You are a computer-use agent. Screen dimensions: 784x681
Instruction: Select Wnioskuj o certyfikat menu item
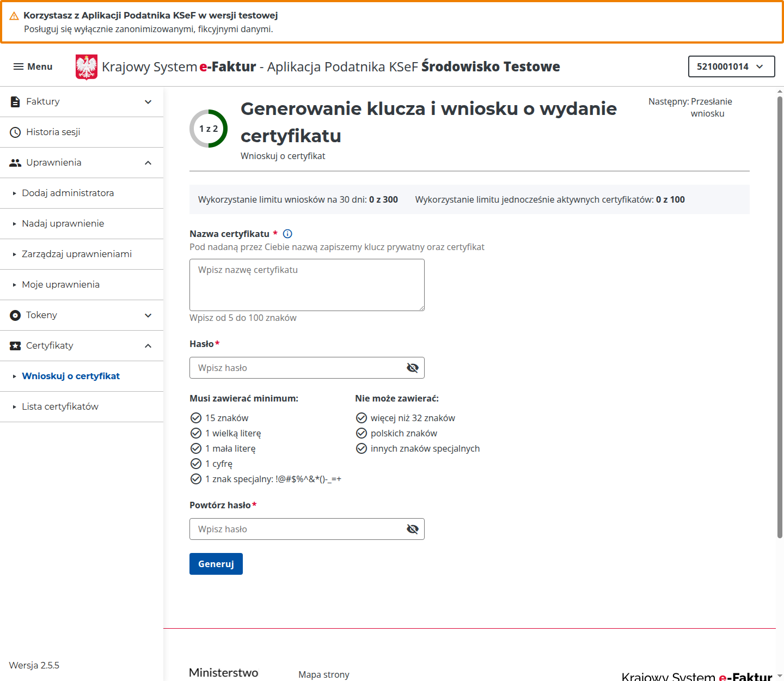[82, 376]
